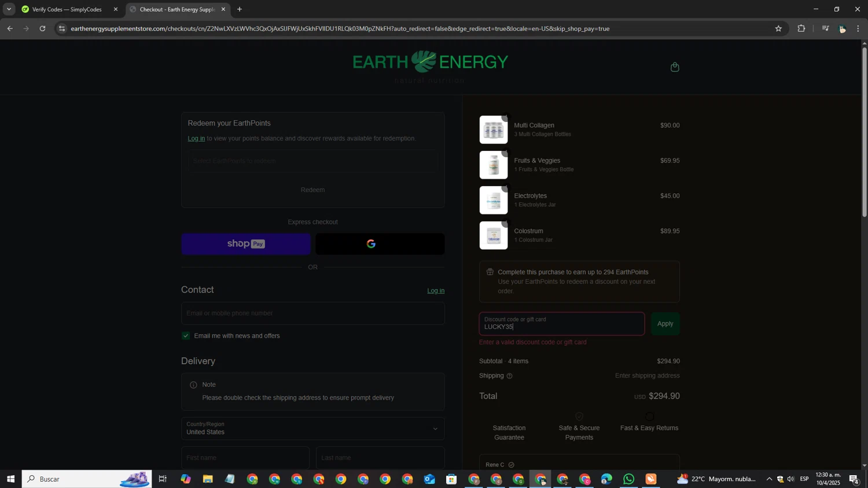Viewport: 868px width, 488px height.
Task: Click the shipping info question mark icon
Action: [x=509, y=376]
